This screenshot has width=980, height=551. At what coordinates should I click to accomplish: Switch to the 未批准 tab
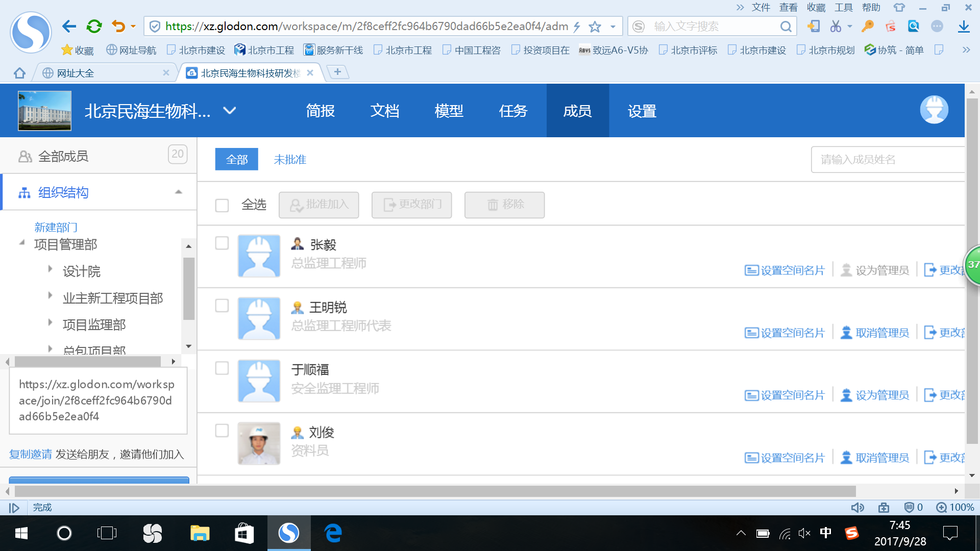[x=289, y=159]
